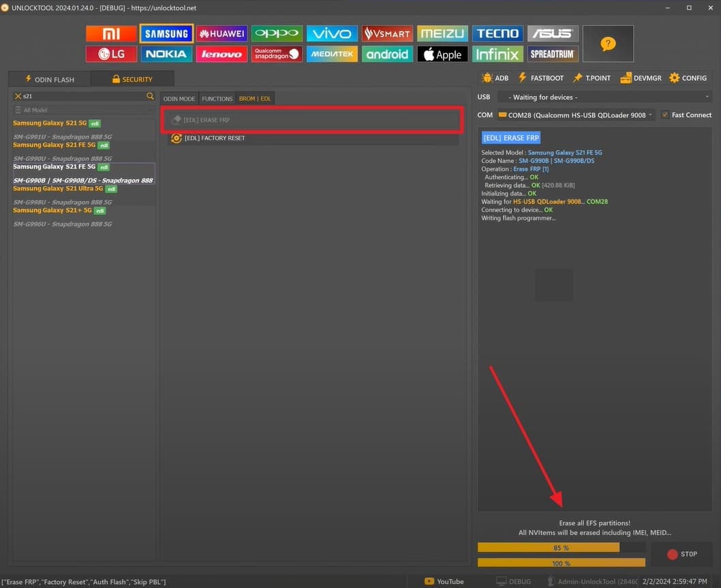This screenshot has height=588, width=721.
Task: Choose the Huawei brand logo
Action: pos(221,33)
